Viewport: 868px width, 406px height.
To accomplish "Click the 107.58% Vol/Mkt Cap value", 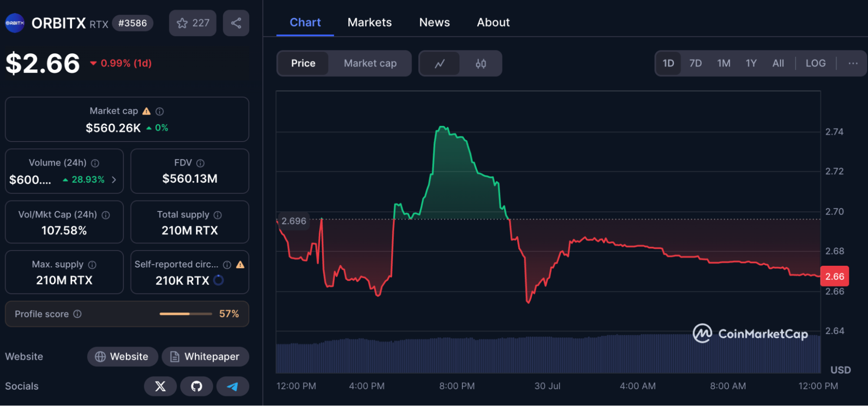I will pyautogui.click(x=64, y=231).
